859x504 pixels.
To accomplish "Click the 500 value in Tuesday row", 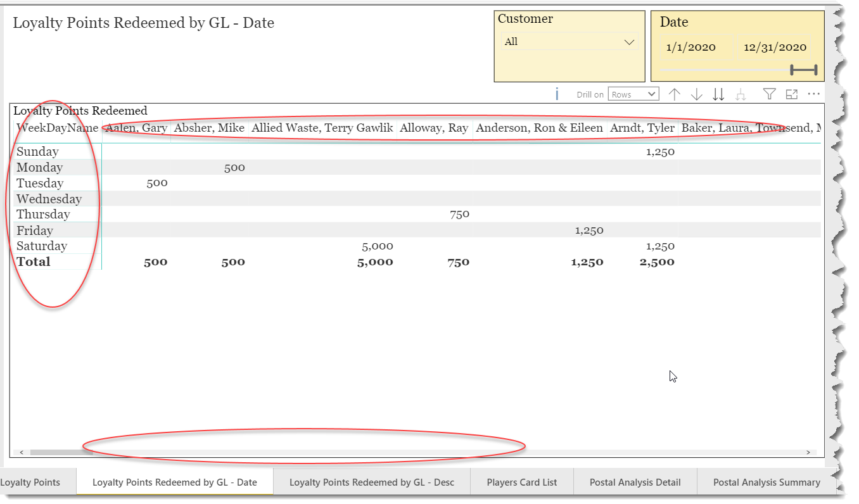I will [157, 183].
